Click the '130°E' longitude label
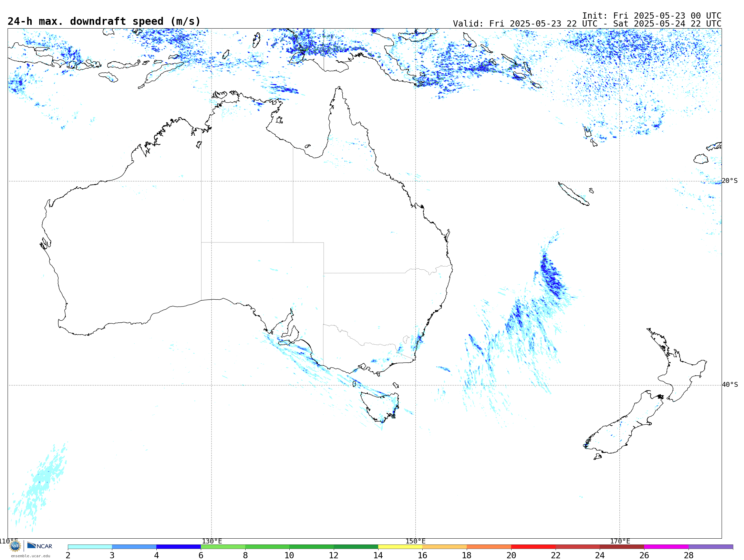This screenshot has height=560, width=744. tap(212, 541)
